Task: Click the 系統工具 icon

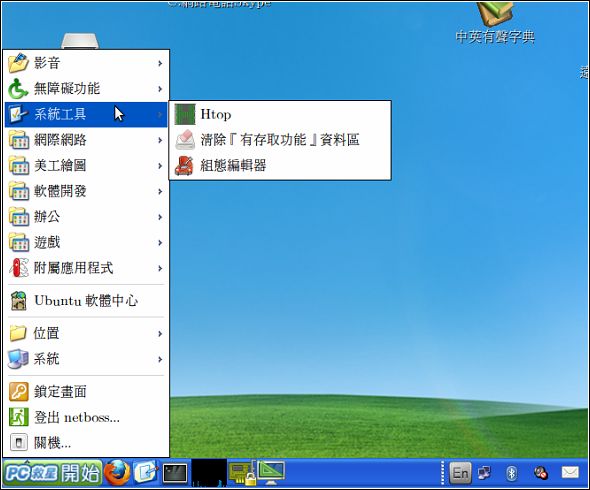Action: coord(18,114)
